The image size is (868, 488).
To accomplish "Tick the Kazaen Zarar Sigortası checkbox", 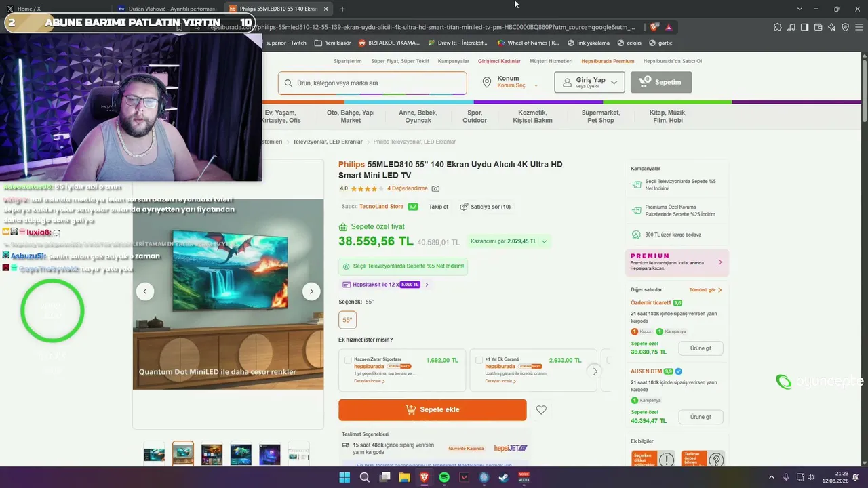I will [x=348, y=360].
